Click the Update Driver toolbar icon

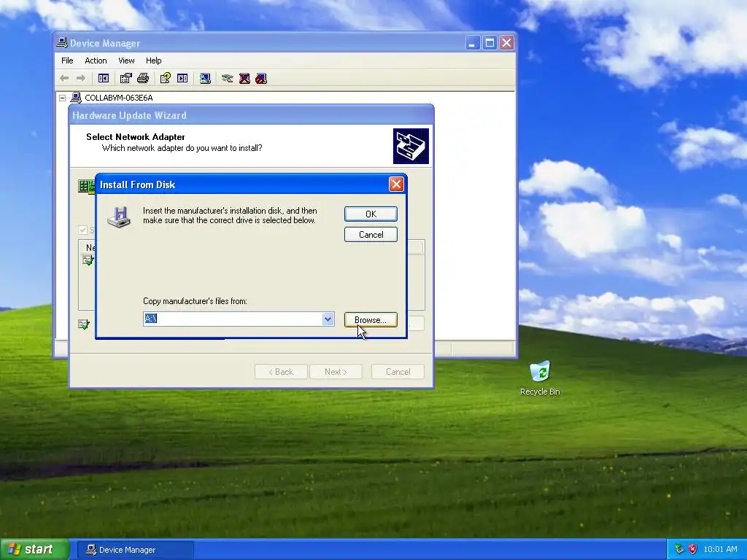pos(228,78)
